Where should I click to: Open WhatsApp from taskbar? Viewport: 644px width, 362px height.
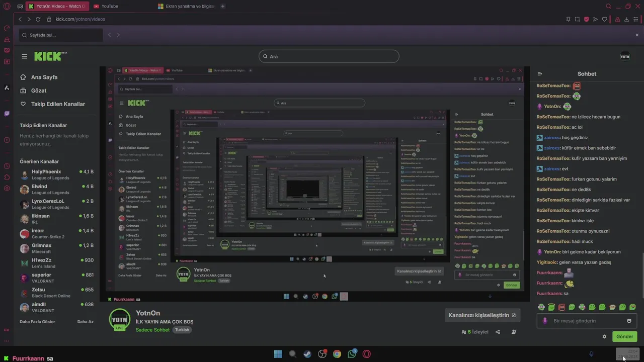pyautogui.click(x=352, y=354)
